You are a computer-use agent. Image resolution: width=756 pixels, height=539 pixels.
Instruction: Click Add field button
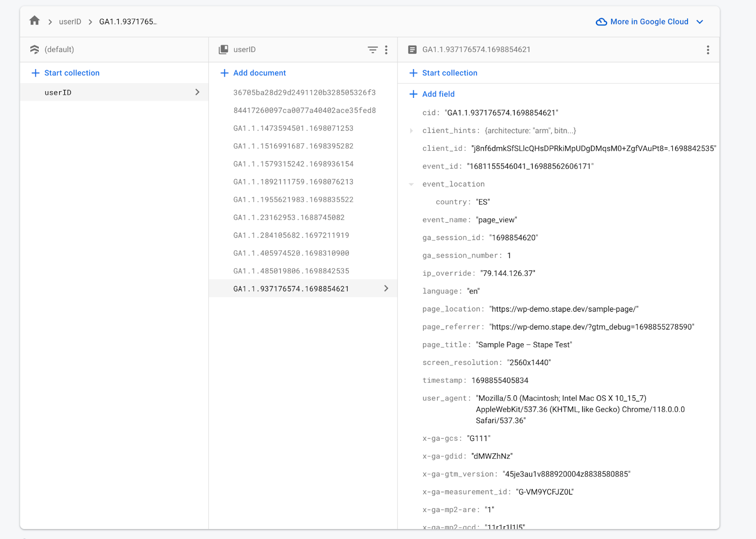[x=432, y=94]
